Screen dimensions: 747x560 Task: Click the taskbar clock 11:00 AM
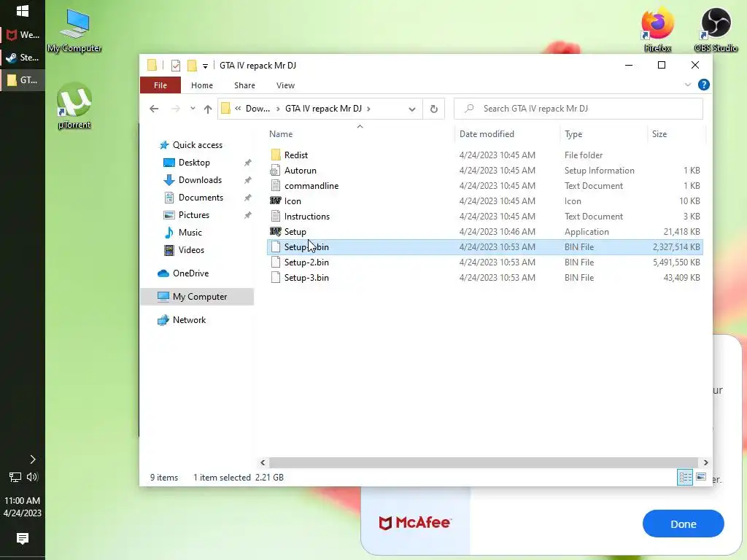pyautogui.click(x=23, y=501)
